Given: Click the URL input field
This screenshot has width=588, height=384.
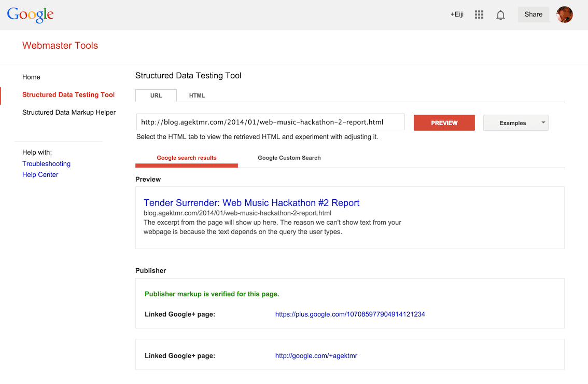Looking at the screenshot, I should [x=270, y=122].
